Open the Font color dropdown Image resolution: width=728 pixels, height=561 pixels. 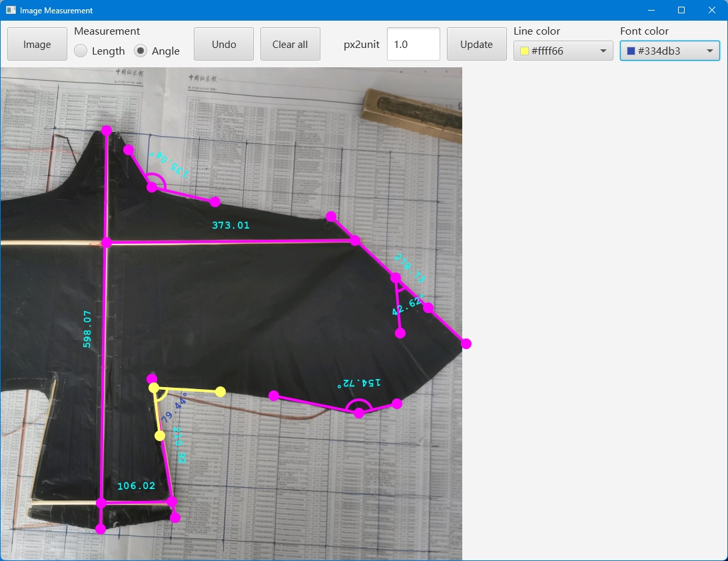pos(669,51)
